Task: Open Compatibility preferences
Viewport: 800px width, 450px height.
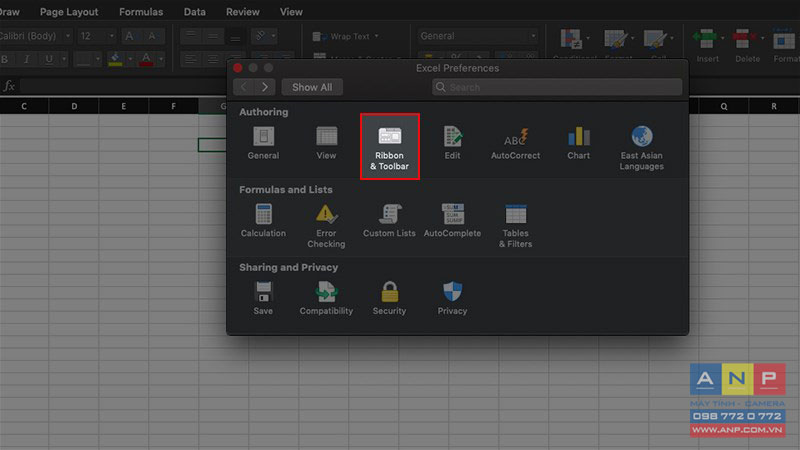Action: point(326,298)
